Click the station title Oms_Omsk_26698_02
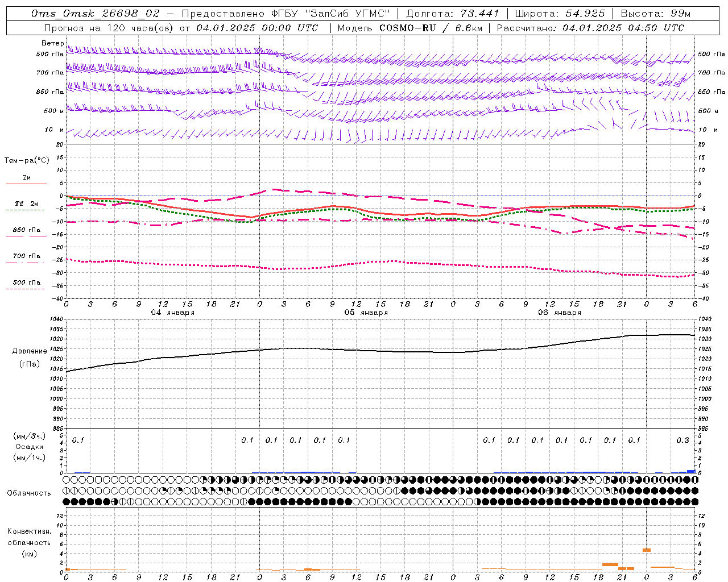The height and width of the screenshot is (582, 728). [x=96, y=14]
